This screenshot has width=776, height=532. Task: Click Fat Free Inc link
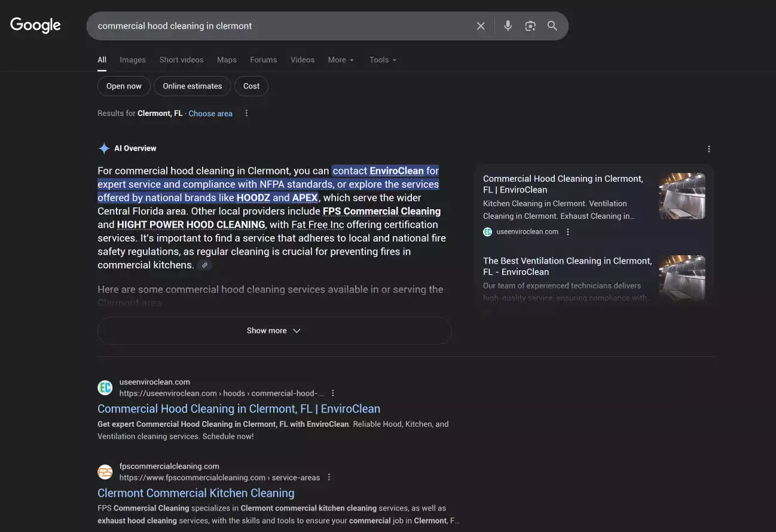pyautogui.click(x=318, y=225)
